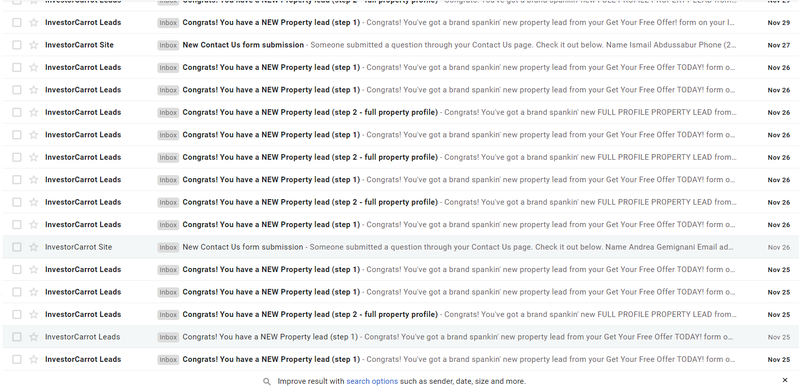Star the last Nov 25 email row
This screenshot has height=392, width=800.
coord(34,359)
